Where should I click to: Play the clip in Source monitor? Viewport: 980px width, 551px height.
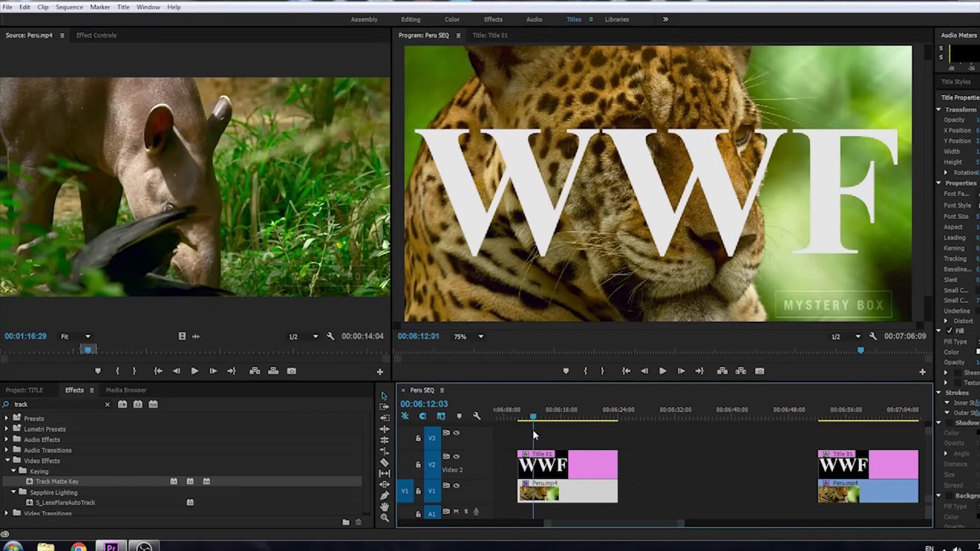[x=194, y=371]
